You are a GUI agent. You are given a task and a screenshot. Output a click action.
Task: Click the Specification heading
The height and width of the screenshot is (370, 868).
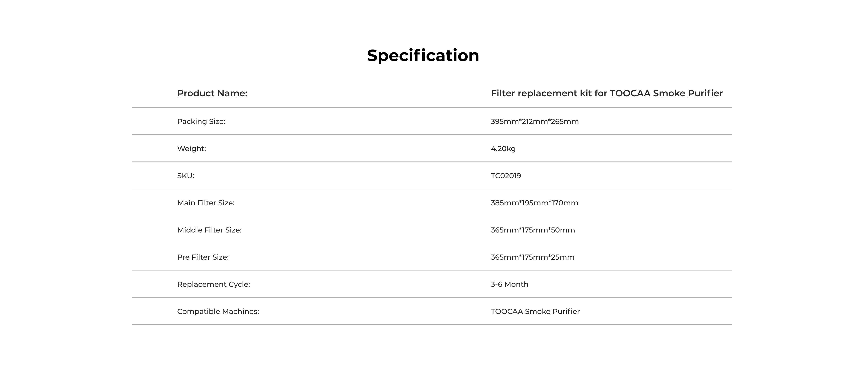tap(423, 55)
